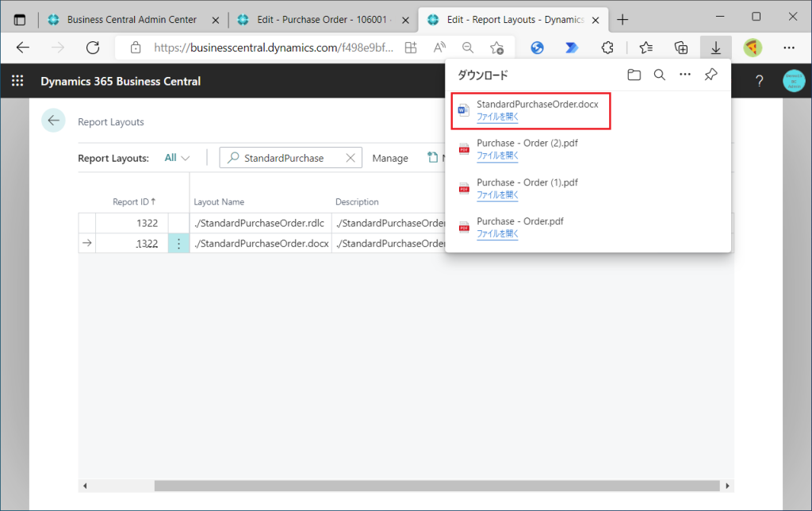
Task: Select Report ID 1322 in docx row
Action: tap(132, 243)
